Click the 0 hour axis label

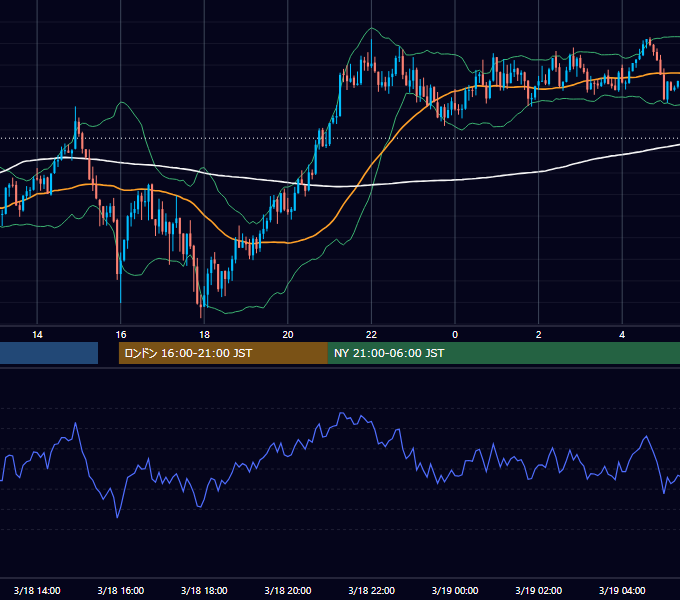coord(455,335)
